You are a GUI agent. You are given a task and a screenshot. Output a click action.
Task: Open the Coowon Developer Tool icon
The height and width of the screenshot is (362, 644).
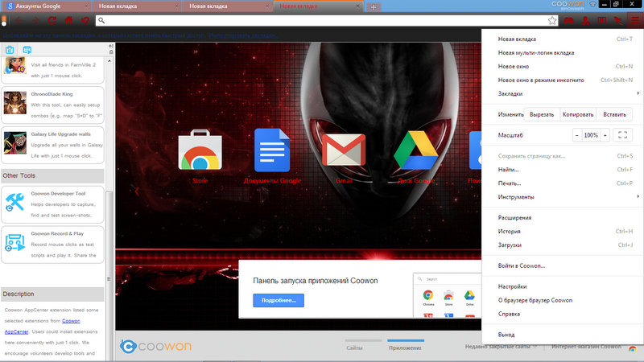14,203
